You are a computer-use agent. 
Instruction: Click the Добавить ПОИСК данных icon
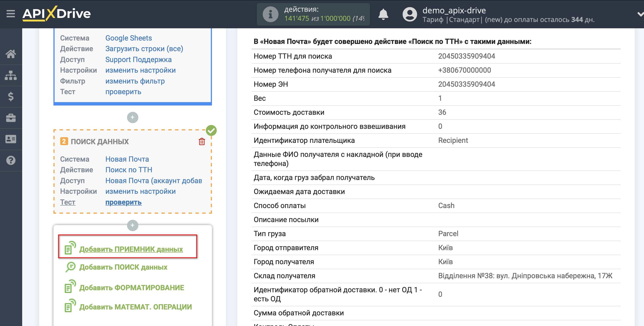pyautogui.click(x=70, y=267)
